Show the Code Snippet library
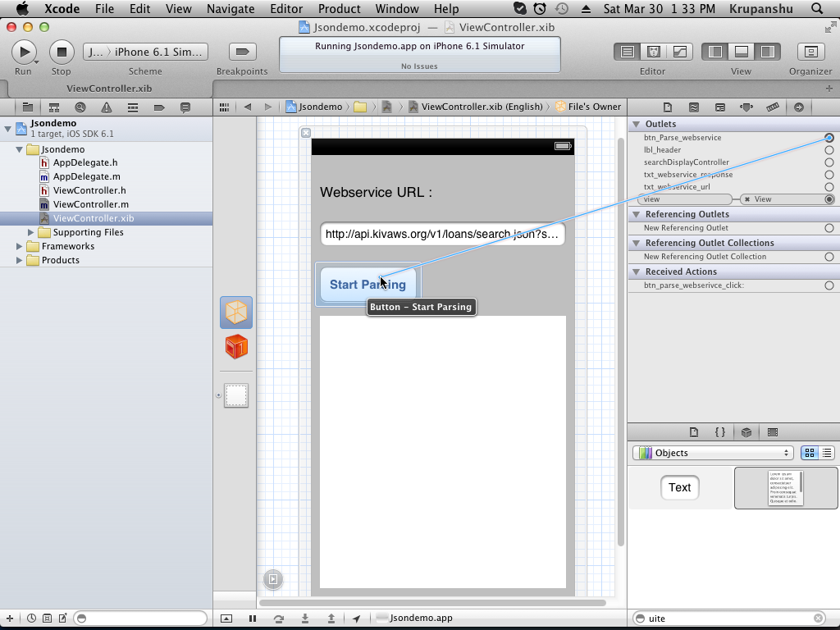Screen dimensions: 840x630 tap(719, 432)
